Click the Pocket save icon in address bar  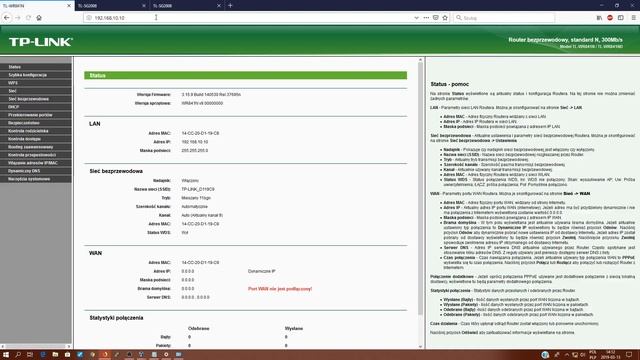point(436,18)
